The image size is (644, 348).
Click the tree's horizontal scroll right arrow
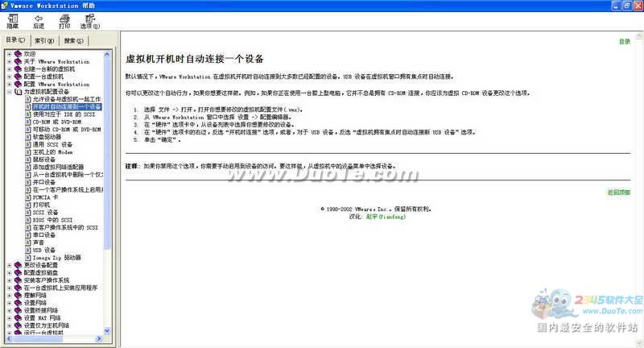click(99, 338)
